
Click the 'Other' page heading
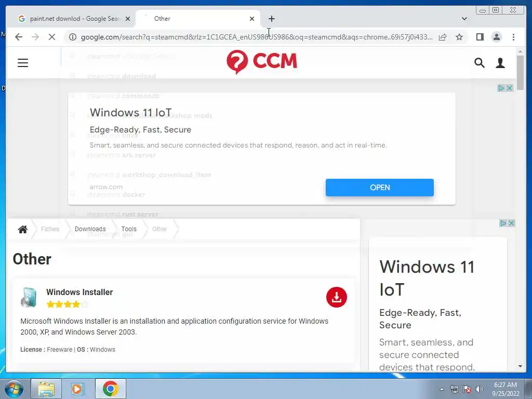click(32, 259)
